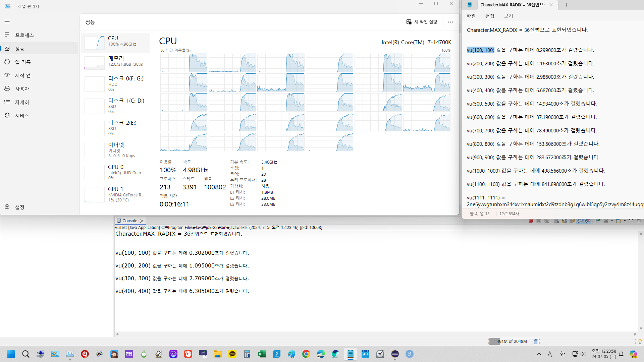Add a new Notepad tab with plus button

point(566,5)
